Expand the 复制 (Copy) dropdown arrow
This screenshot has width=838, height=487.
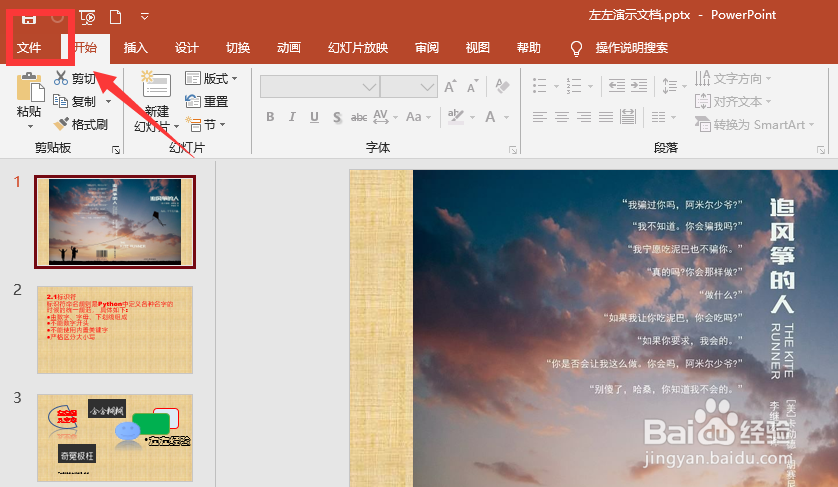click(108, 101)
